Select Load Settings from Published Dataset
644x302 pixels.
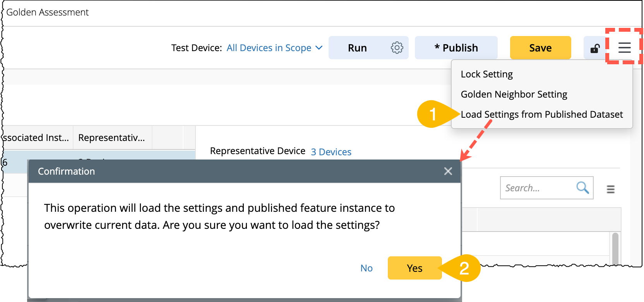click(x=541, y=114)
